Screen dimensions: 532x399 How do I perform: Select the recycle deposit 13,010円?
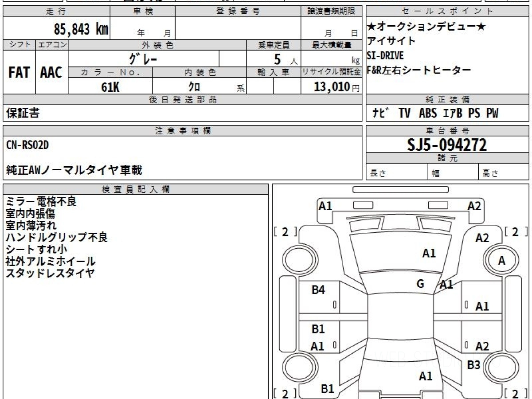[337, 87]
